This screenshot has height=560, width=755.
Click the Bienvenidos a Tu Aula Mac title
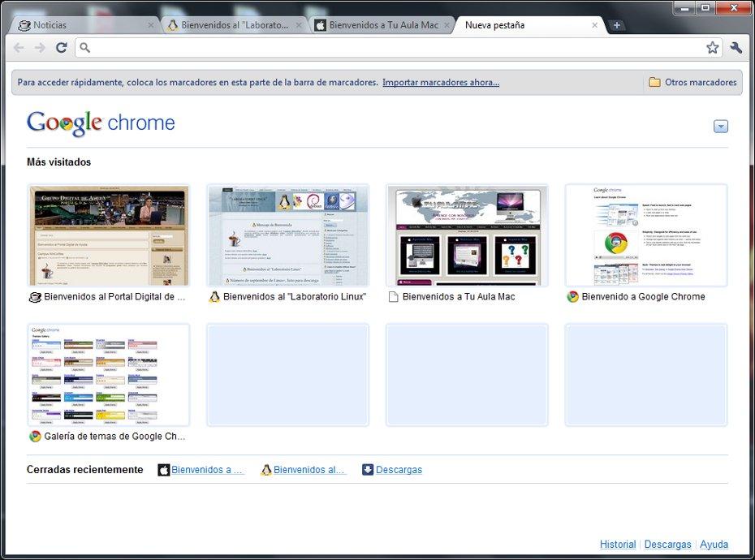point(459,296)
